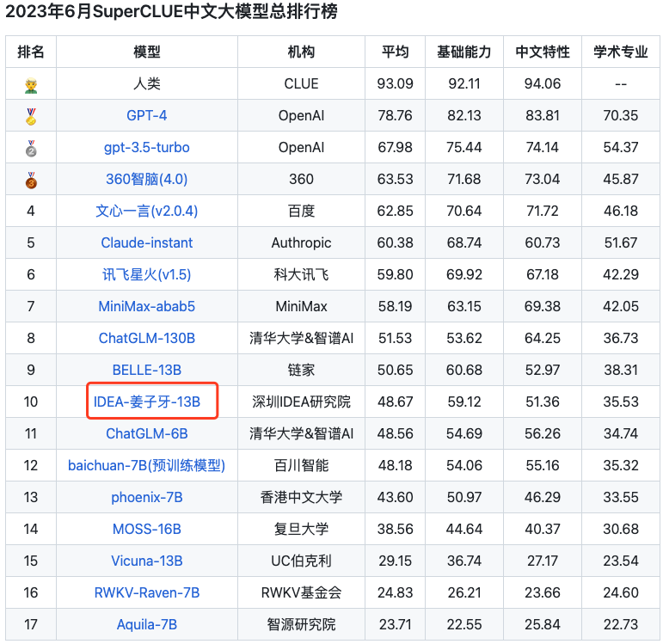Click the 复旦大学 organization cell
The width and height of the screenshot is (663, 644).
[301, 530]
